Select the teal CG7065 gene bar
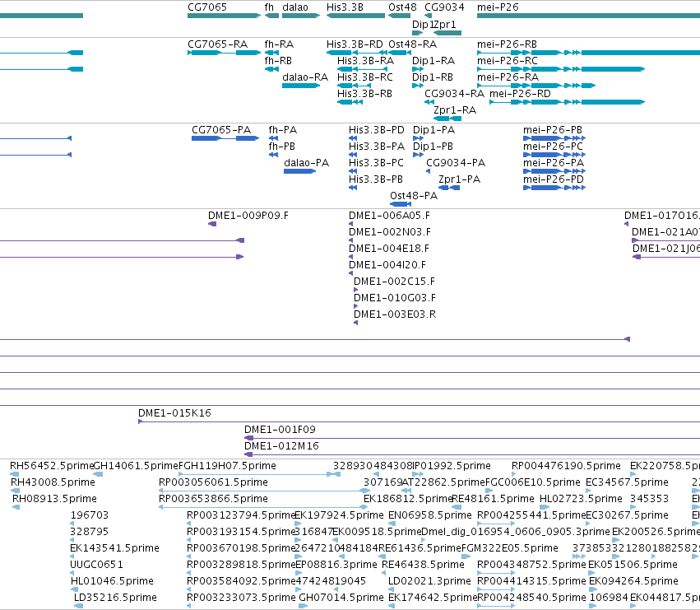 [224, 16]
